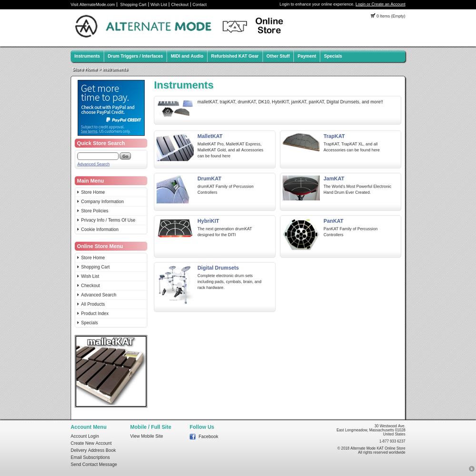Open the MalletKAT category thumbnail

click(x=175, y=148)
